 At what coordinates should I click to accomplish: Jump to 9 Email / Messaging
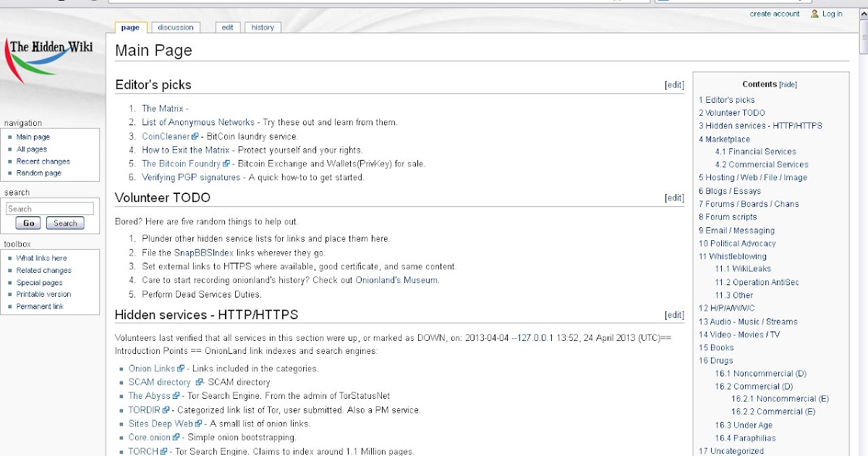736,230
